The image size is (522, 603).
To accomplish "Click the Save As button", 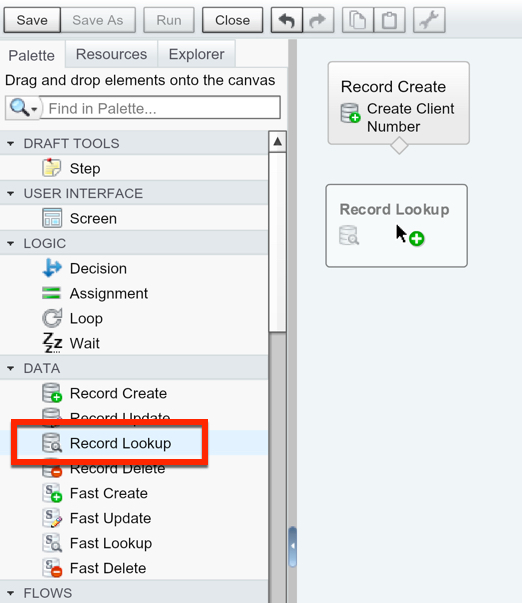I will [98, 20].
